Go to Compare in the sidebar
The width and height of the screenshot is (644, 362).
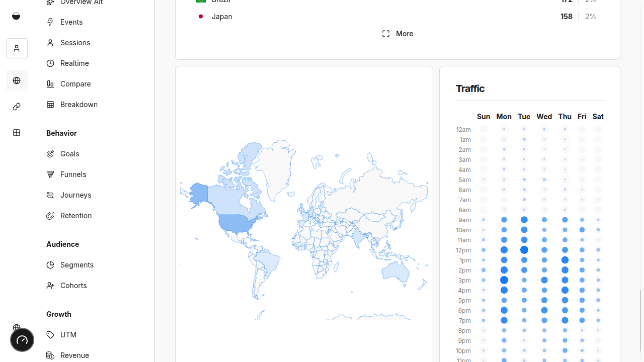click(75, 84)
